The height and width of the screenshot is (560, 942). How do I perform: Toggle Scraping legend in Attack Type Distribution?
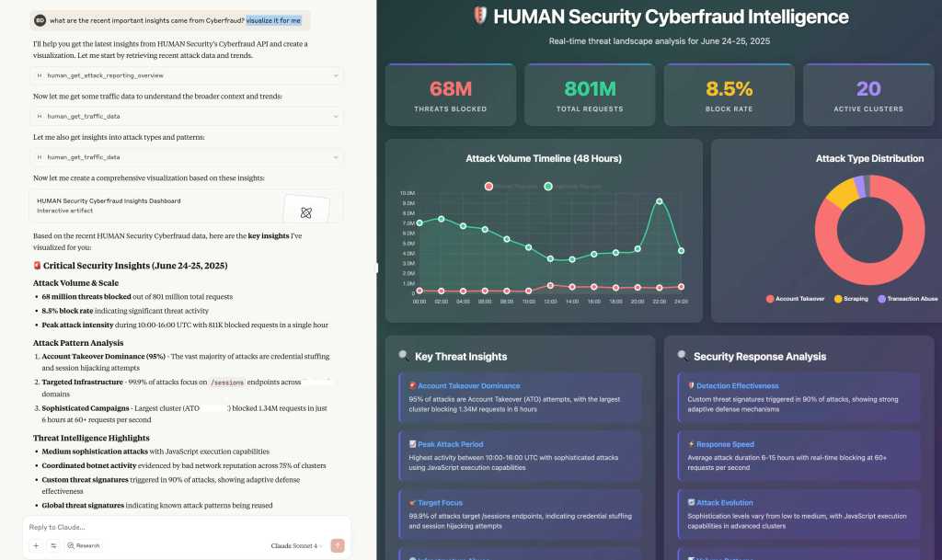851,299
